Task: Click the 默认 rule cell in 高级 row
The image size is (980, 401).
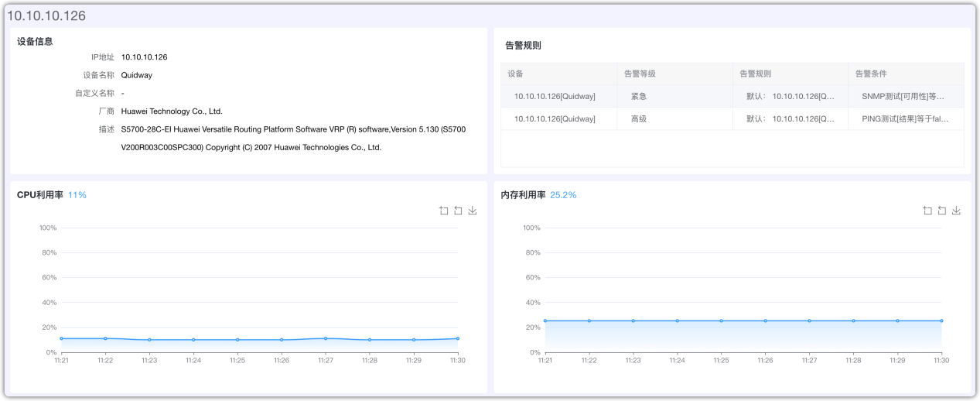Action: 790,119
